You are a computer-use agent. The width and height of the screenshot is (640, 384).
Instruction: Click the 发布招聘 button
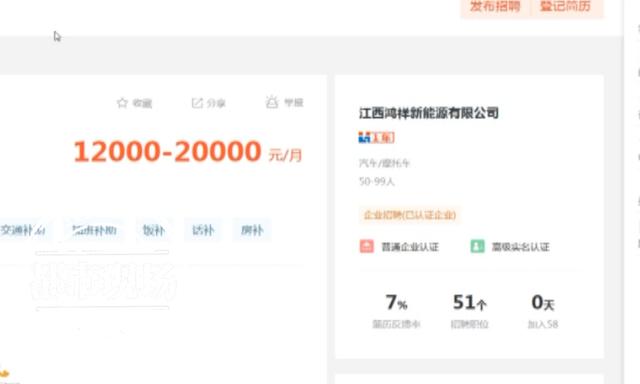tap(495, 7)
